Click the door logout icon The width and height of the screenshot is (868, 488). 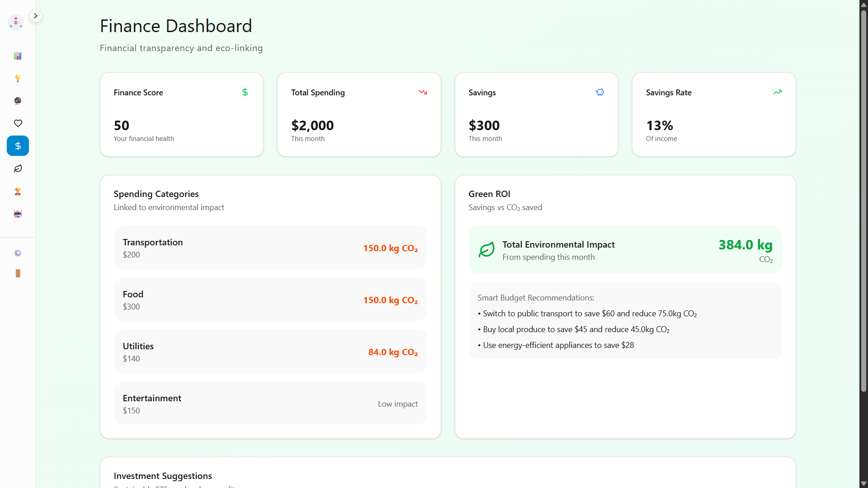point(18,273)
